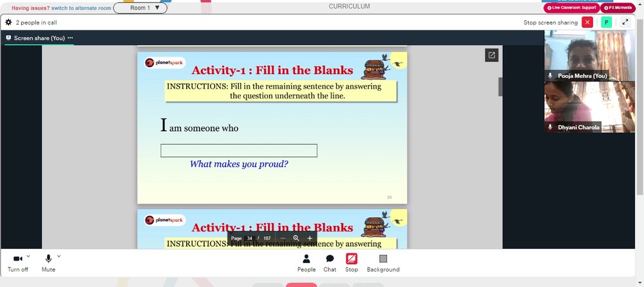Zoom out of the PDF document
Viewport: 644px width, 287px height.
283,238
